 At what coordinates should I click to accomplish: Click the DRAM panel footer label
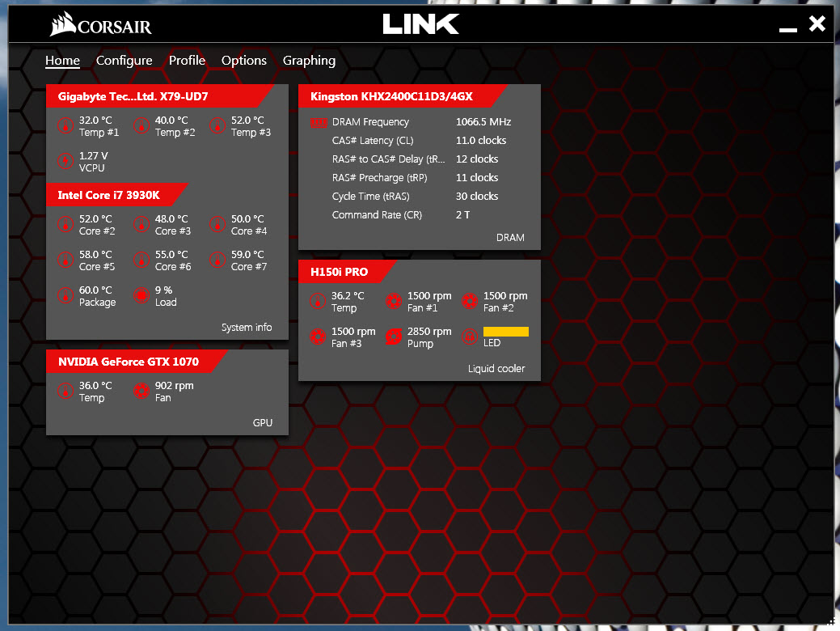(510, 238)
